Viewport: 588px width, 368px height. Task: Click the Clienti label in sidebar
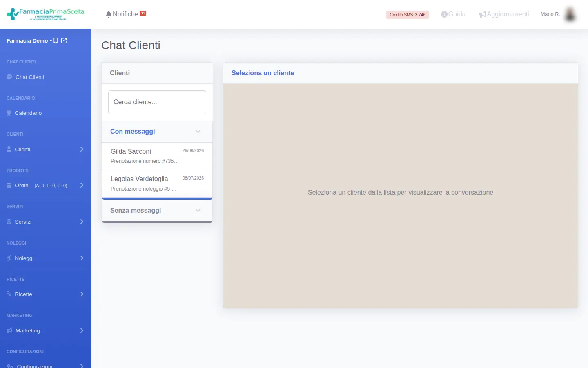point(22,149)
